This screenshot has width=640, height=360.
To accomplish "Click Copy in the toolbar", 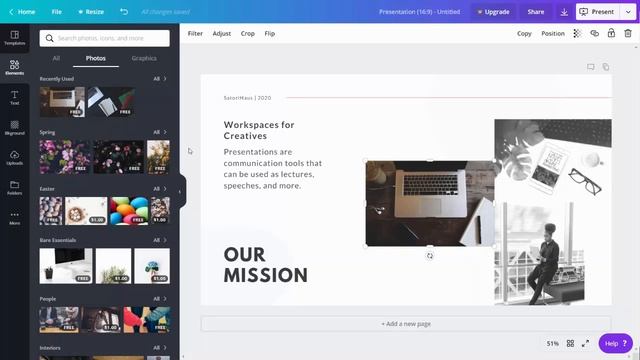I will [x=524, y=33].
